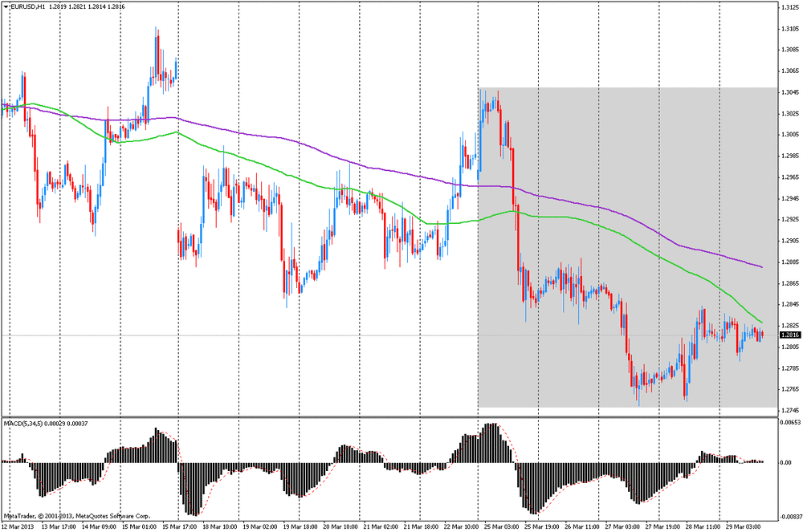This screenshot has height=532, width=803.
Task: Click the 19 Mar 02:00 time label
Action: coord(259,526)
